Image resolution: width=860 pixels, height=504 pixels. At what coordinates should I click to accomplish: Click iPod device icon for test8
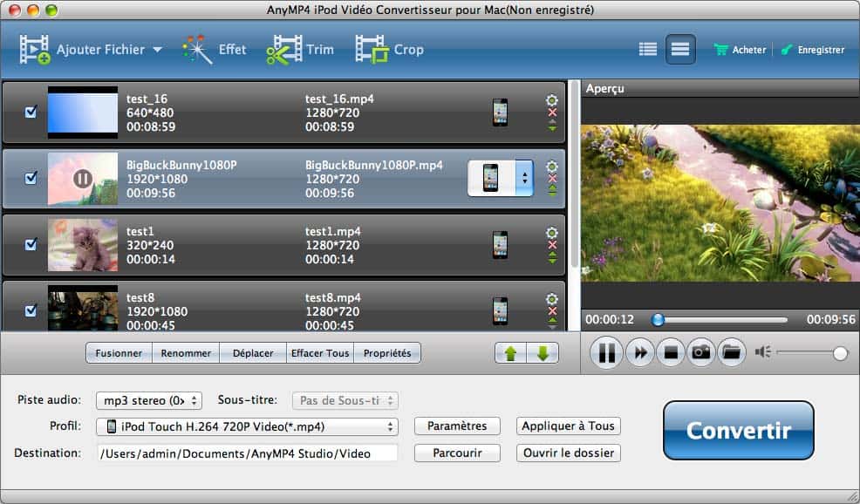point(500,311)
